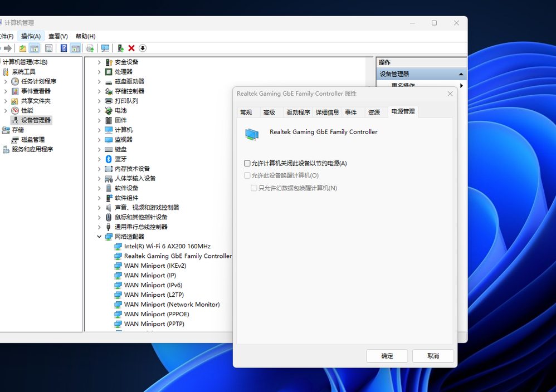Expand the 存储控制器 category
This screenshot has height=392, width=556.
[99, 91]
